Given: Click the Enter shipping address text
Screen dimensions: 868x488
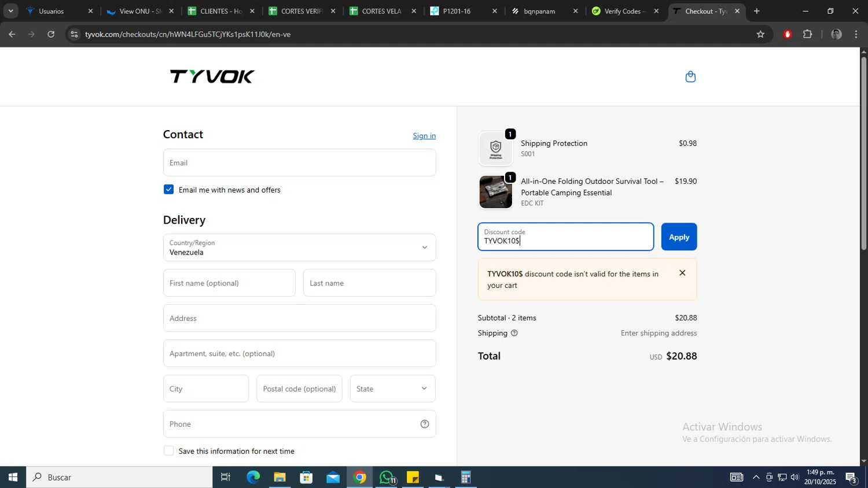Looking at the screenshot, I should 659,333.
